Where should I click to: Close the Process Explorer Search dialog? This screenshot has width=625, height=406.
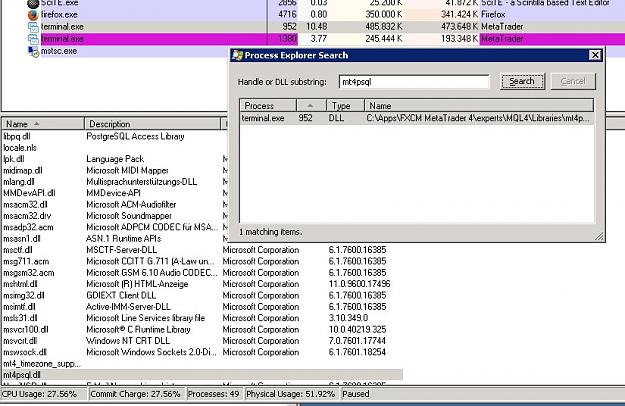tap(595, 55)
